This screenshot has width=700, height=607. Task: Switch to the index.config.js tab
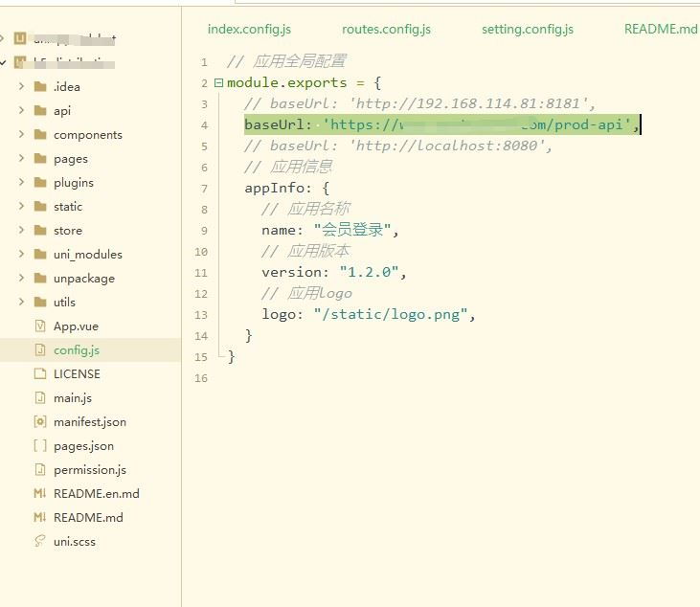(x=249, y=29)
